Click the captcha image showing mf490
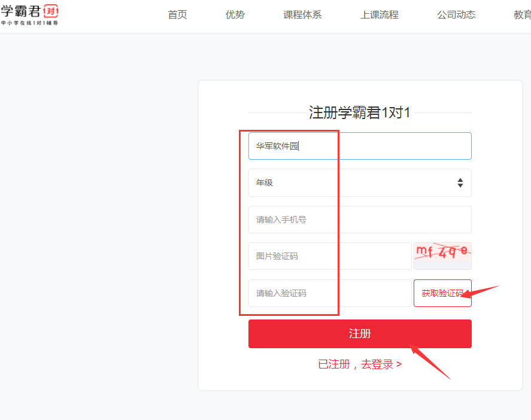Image resolution: width=531 pixels, height=420 pixels. point(442,255)
